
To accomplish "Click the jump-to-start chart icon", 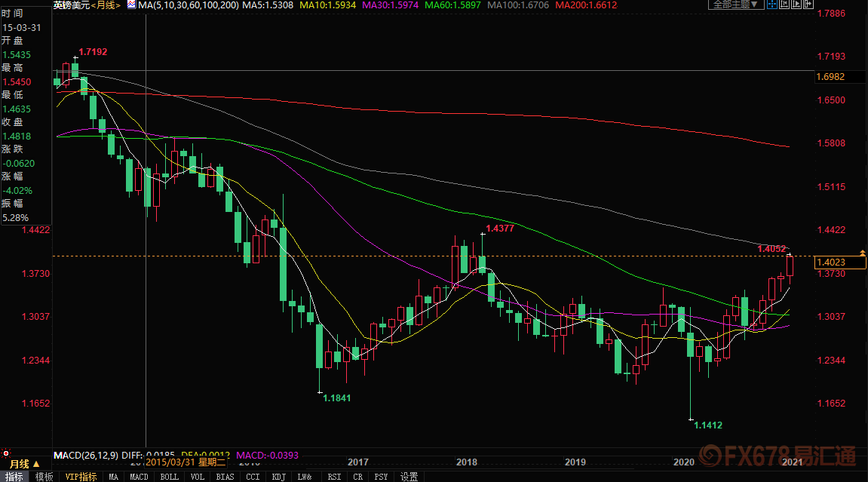I will (784, 5).
